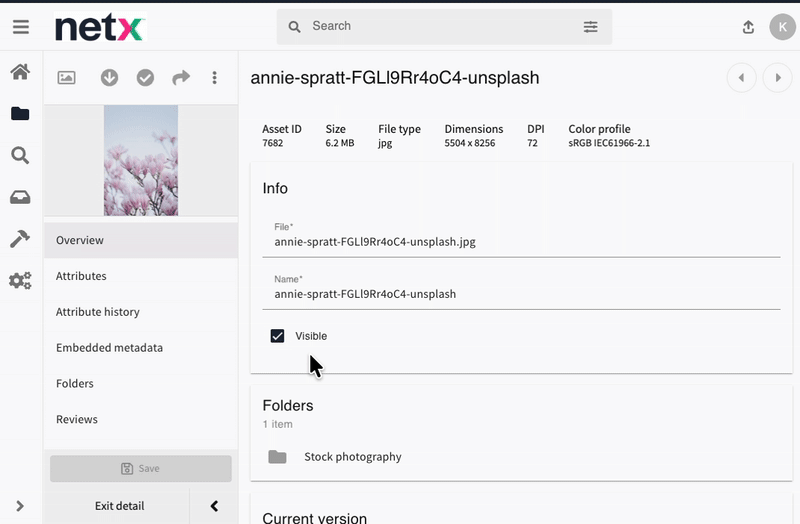Download the asset using arrow icon
800x524 pixels.
(110, 78)
